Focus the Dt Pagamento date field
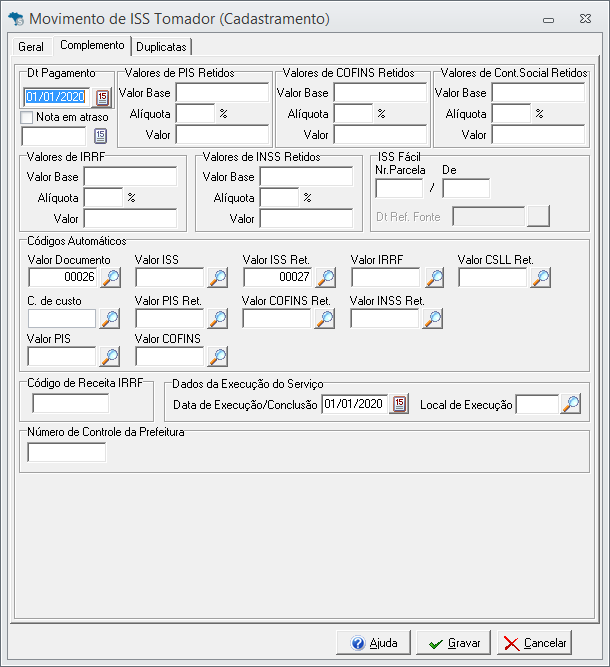The height and width of the screenshot is (667, 610). click(57, 97)
